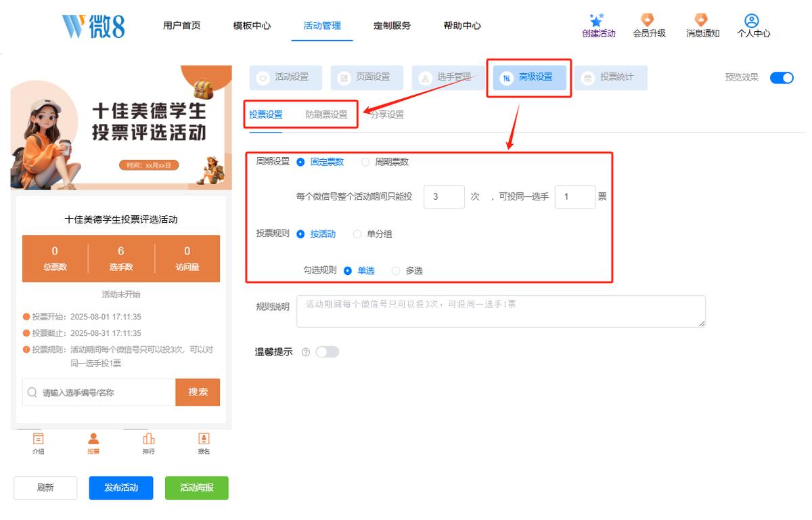Click the 发布活动 button
The image size is (812, 520).
click(121, 487)
